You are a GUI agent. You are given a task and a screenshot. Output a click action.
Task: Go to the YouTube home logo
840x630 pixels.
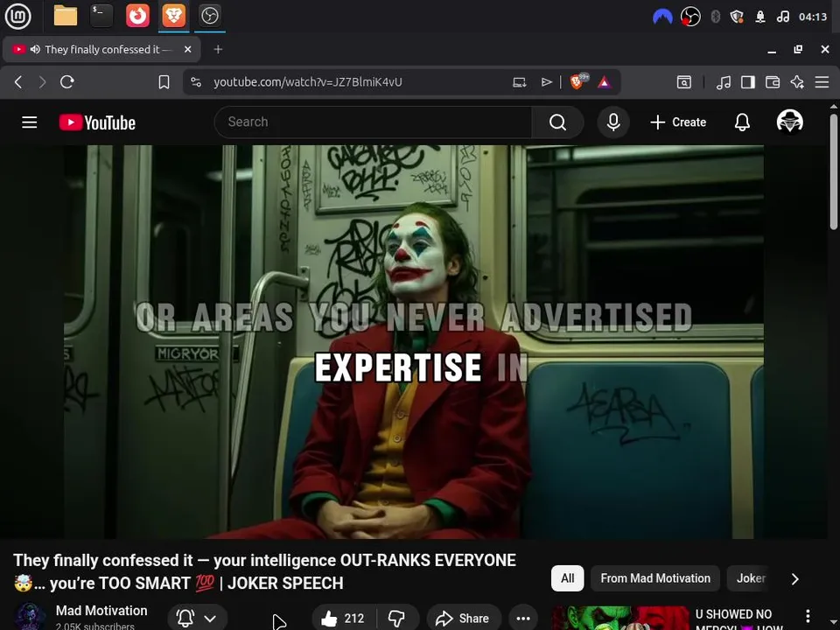97,122
